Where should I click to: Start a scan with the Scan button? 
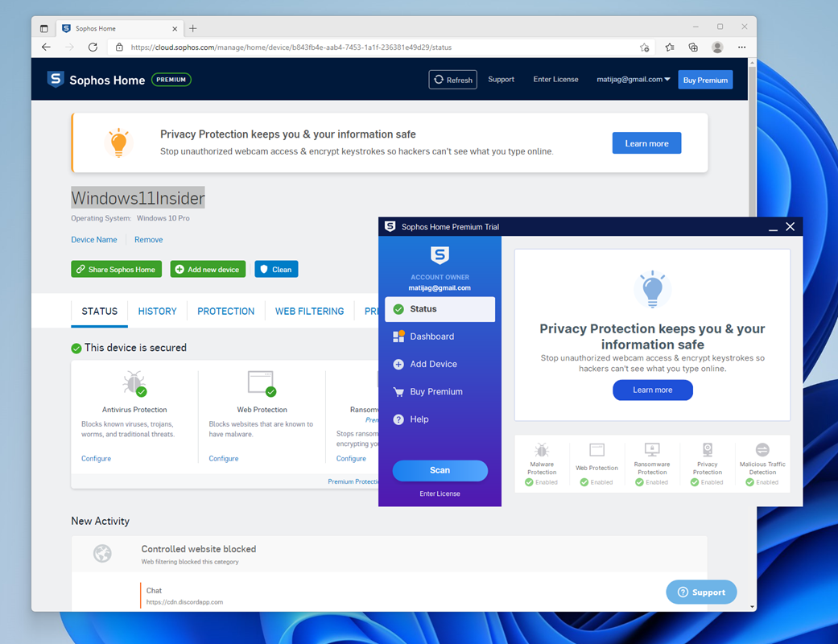click(x=440, y=470)
